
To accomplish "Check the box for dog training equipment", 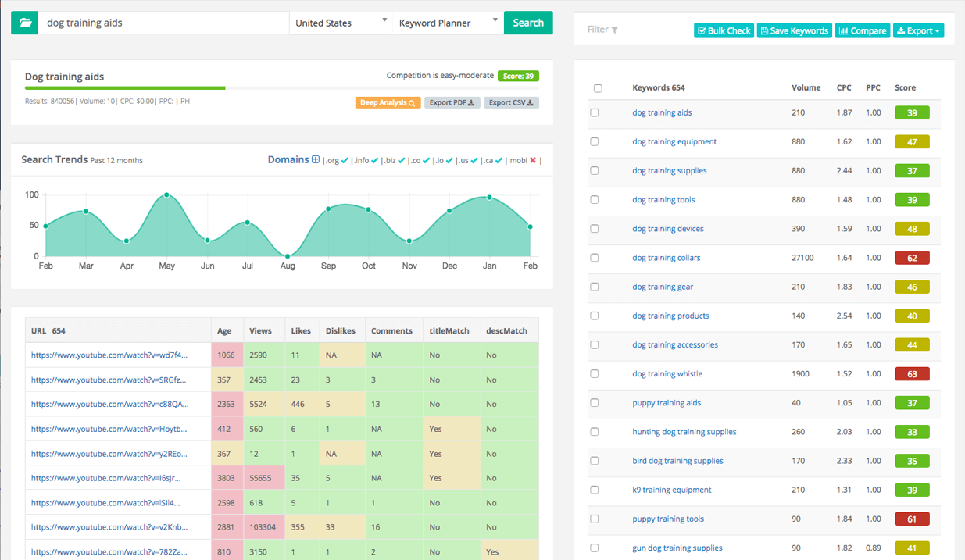I will pos(595,141).
